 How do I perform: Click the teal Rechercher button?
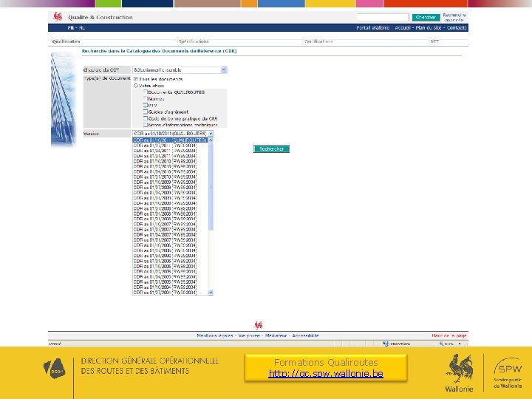click(271, 149)
